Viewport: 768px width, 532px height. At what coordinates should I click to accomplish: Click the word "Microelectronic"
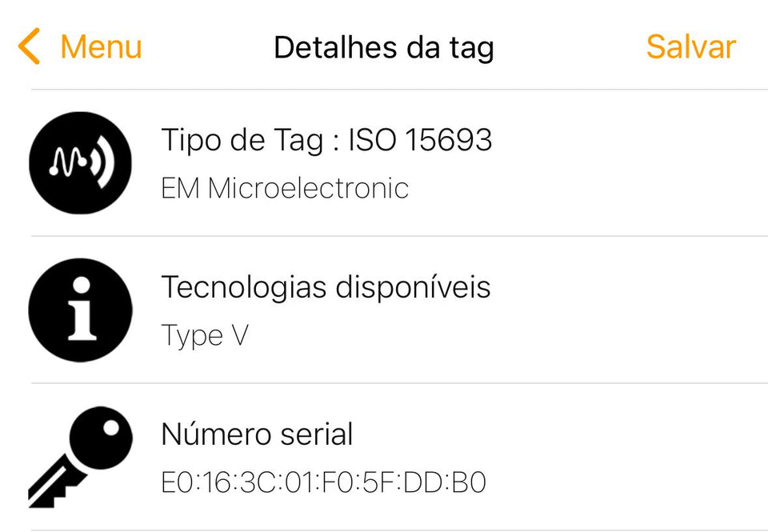308,189
